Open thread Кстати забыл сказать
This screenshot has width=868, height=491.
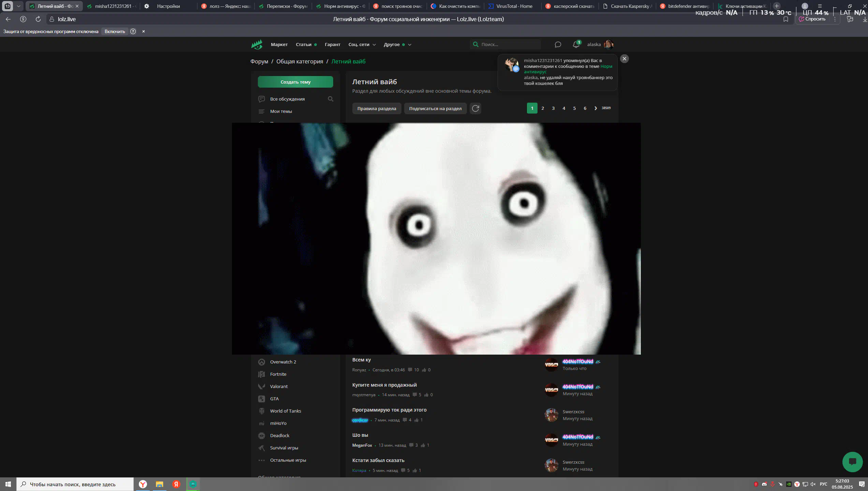[378, 460]
